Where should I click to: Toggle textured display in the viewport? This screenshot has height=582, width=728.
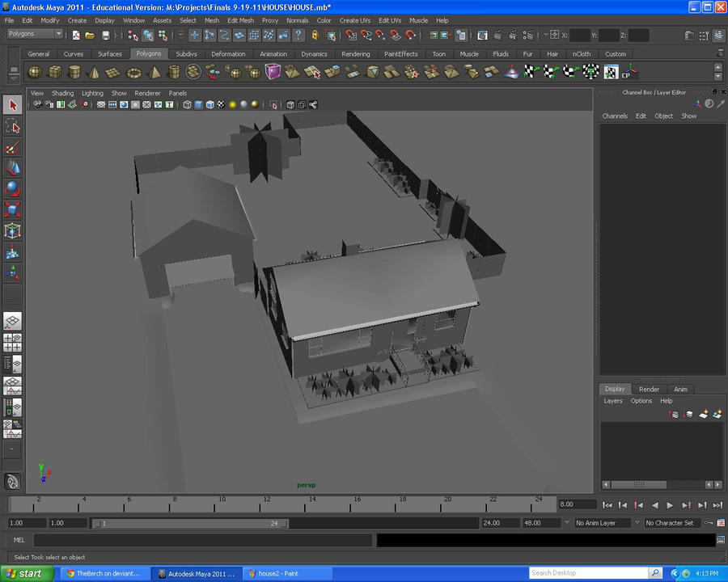[x=220, y=103]
